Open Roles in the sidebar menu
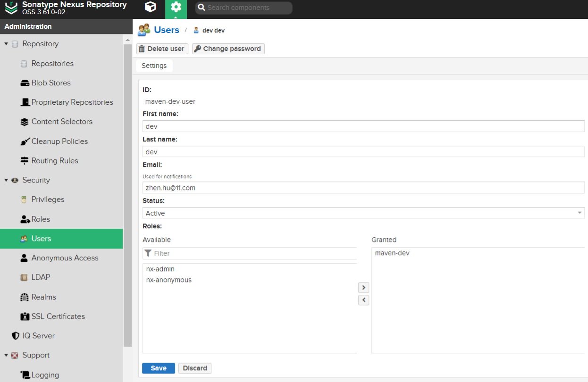The image size is (588, 382). [41, 219]
